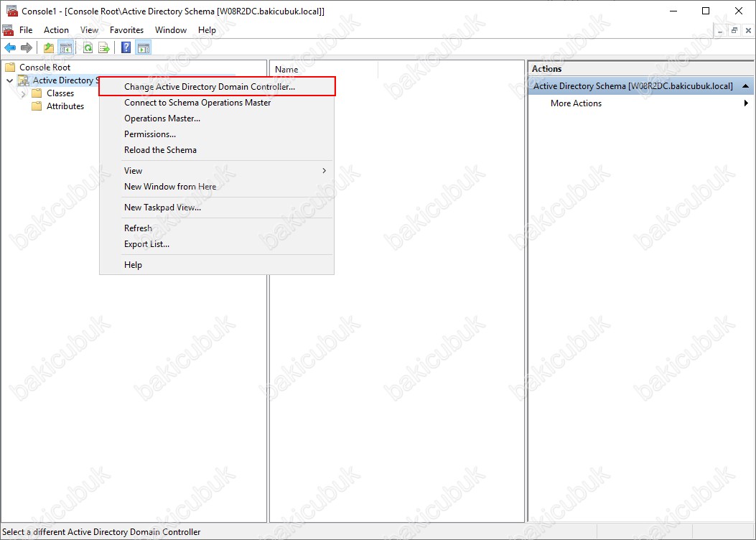Choose New Window from Here
756x540 pixels.
coord(217,187)
